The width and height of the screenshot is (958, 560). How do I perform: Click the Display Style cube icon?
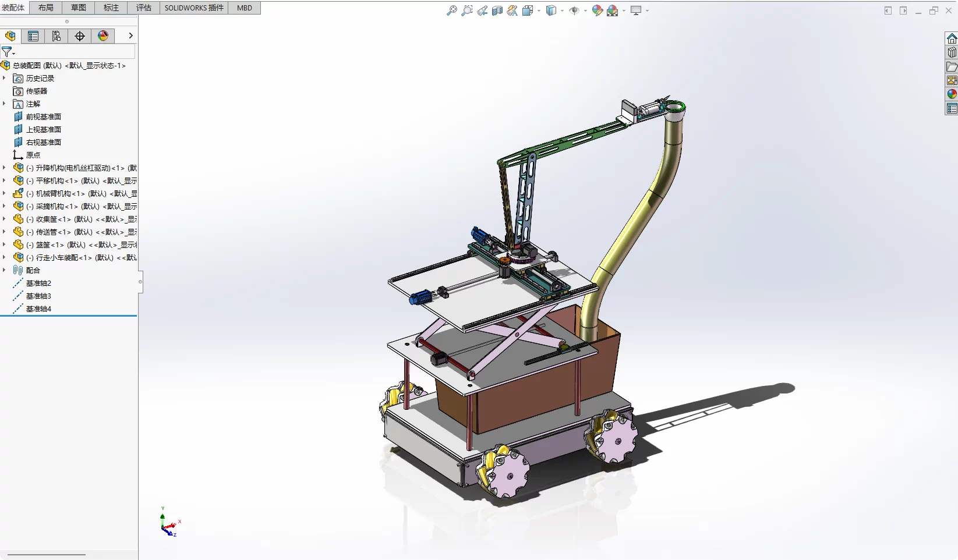[x=551, y=10]
